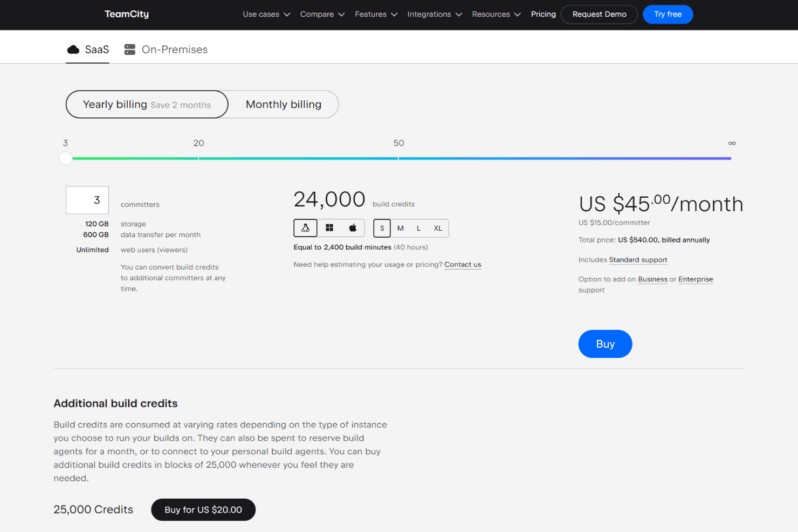
Task: Open the Standard support link
Action: pyautogui.click(x=638, y=260)
